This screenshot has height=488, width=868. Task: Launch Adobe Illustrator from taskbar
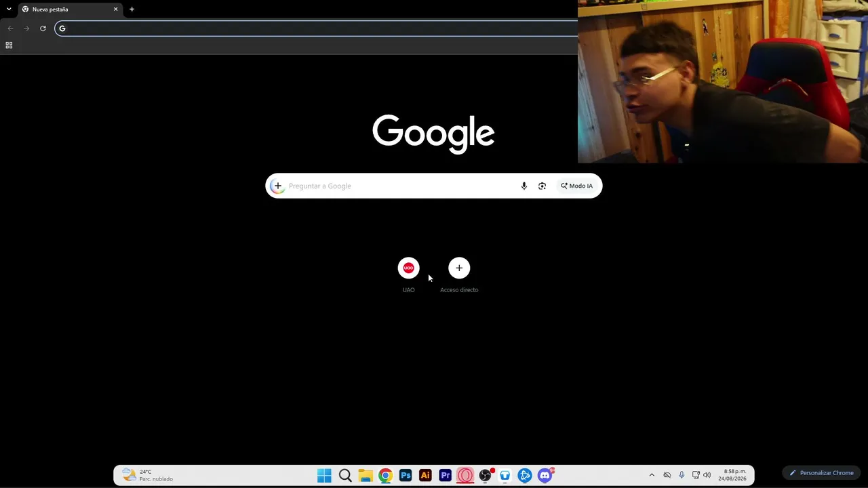point(425,476)
